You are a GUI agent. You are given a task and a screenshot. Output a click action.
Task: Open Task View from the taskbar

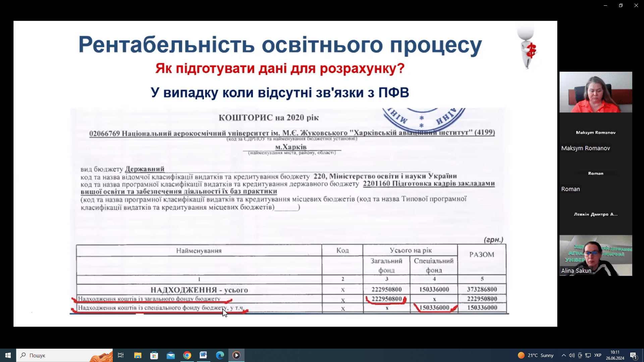(x=121, y=355)
